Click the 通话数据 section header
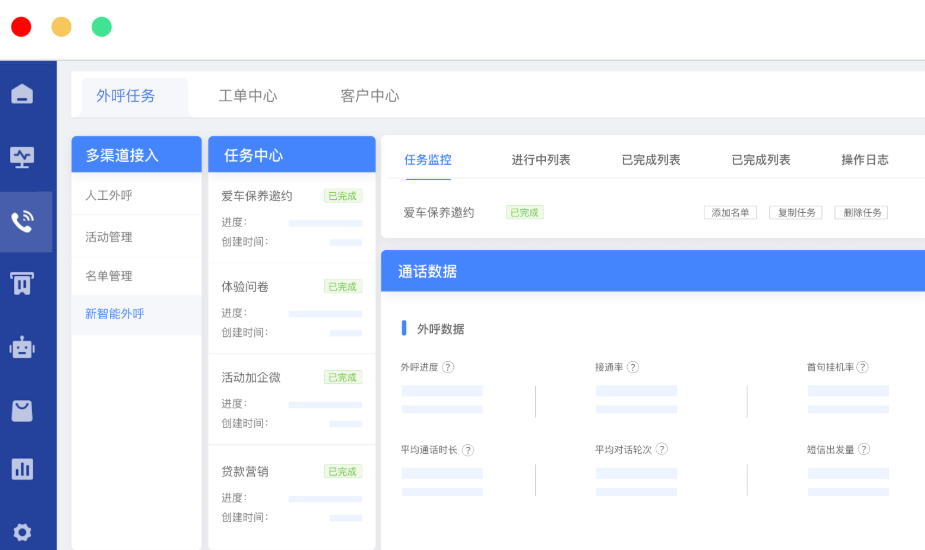The height and width of the screenshot is (550, 925). [x=652, y=271]
